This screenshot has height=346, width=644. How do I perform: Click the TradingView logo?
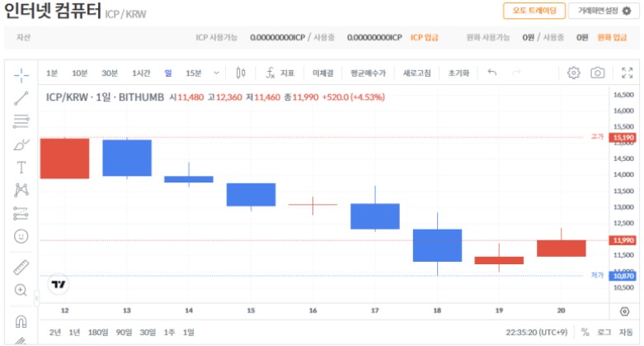[59, 284]
